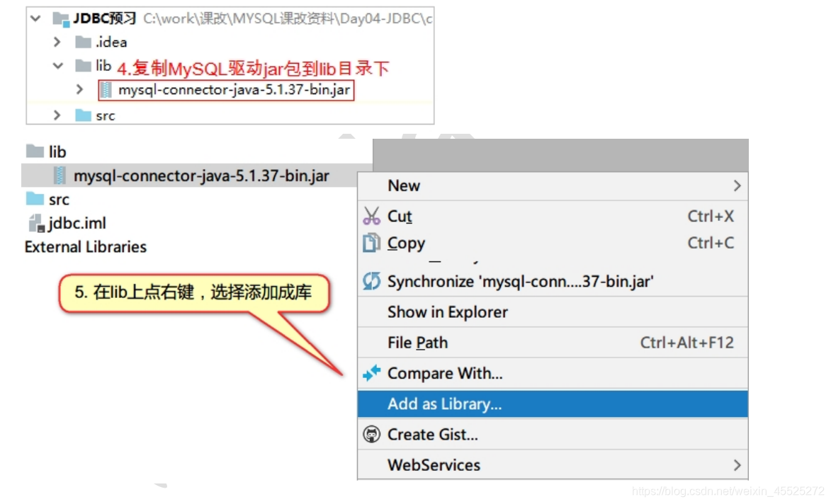Select jdbc.iml file
Image resolution: width=831 pixels, height=504 pixels.
[77, 224]
